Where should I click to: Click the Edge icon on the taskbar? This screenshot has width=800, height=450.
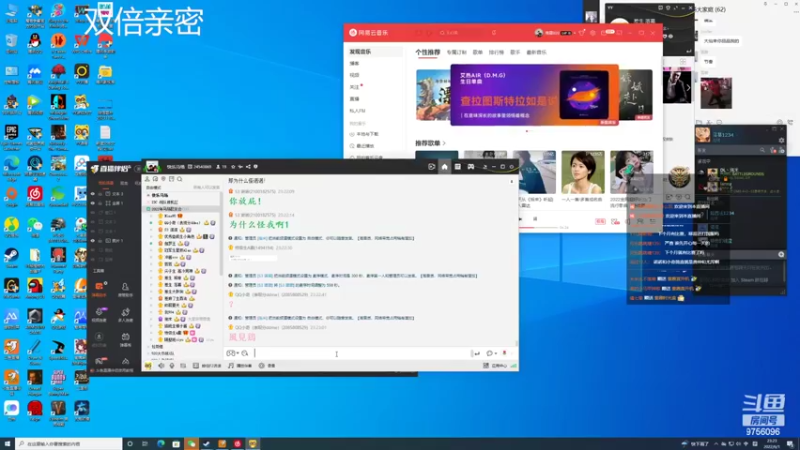click(x=161, y=444)
